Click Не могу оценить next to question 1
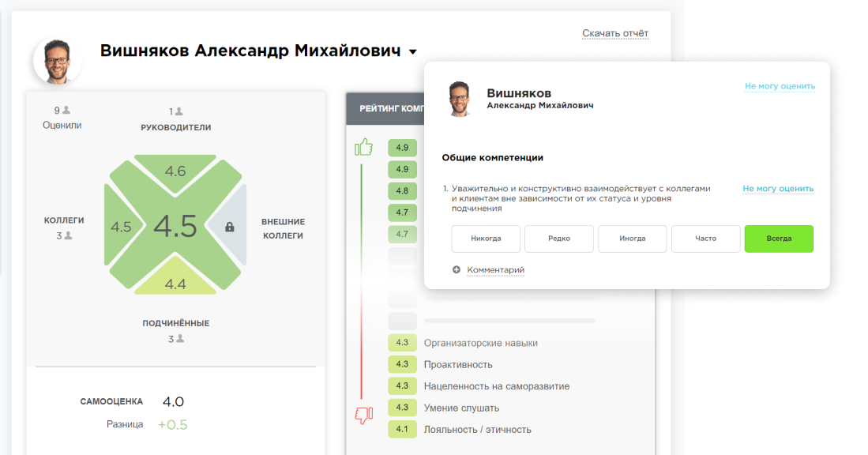This screenshot has width=868, height=455. point(779,188)
